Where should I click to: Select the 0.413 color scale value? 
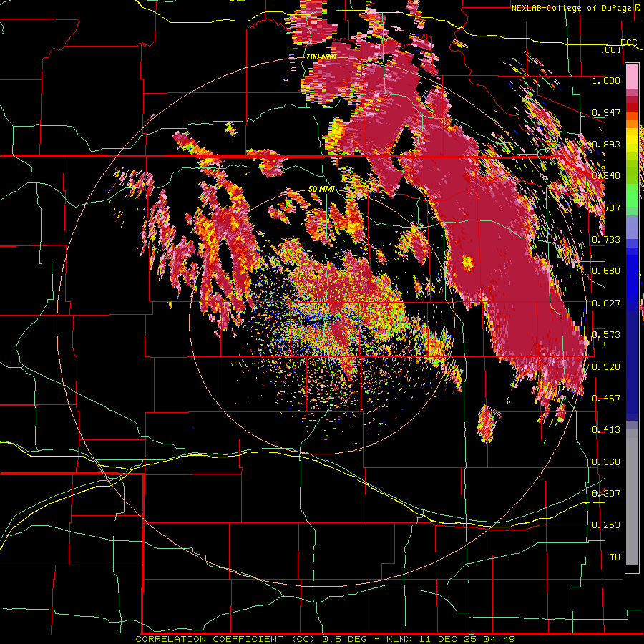[606, 430]
